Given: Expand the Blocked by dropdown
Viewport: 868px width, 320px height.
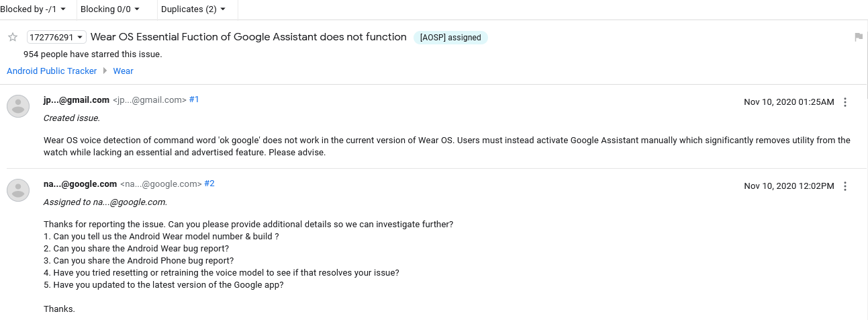Looking at the screenshot, I should point(34,9).
